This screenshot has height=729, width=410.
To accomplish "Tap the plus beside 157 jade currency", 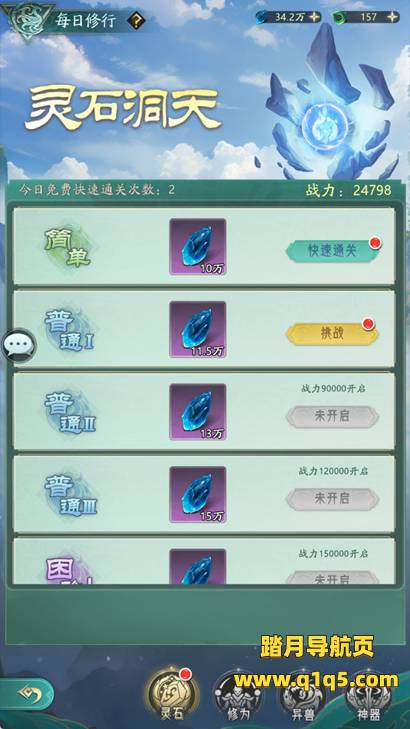I will [393, 17].
